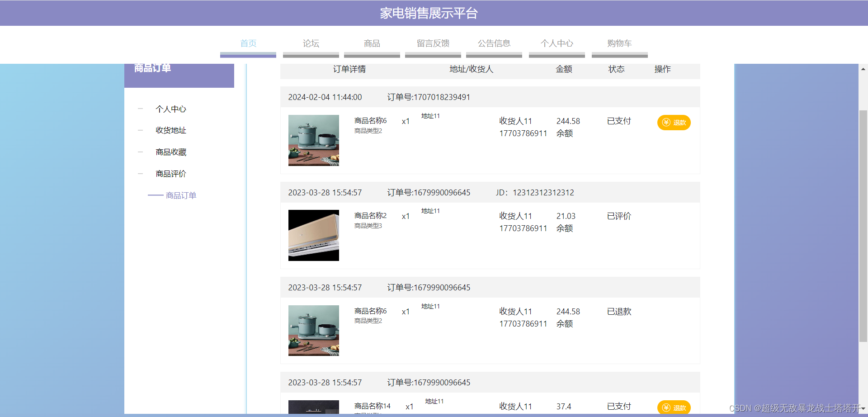Click the 金额 column header
The width and height of the screenshot is (868, 417).
pos(564,69)
